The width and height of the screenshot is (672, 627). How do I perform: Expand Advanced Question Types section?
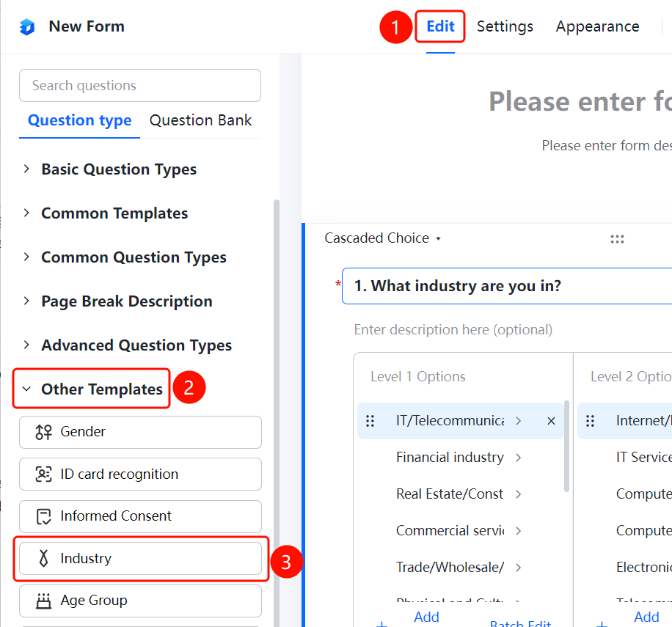(26, 345)
